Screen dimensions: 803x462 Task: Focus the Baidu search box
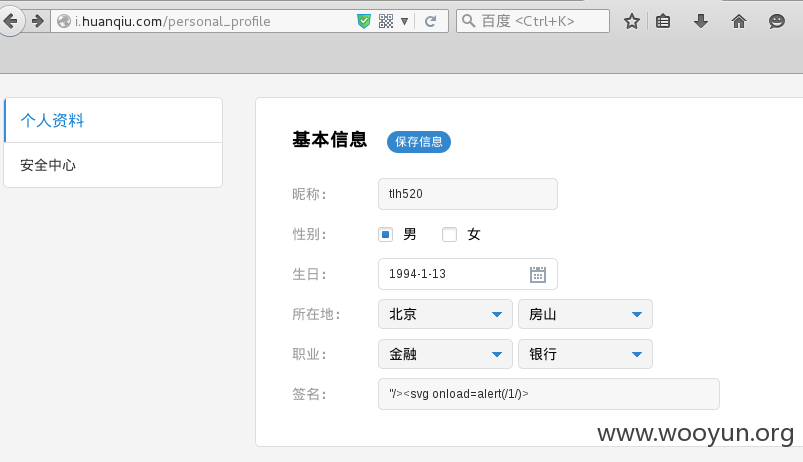click(x=533, y=21)
